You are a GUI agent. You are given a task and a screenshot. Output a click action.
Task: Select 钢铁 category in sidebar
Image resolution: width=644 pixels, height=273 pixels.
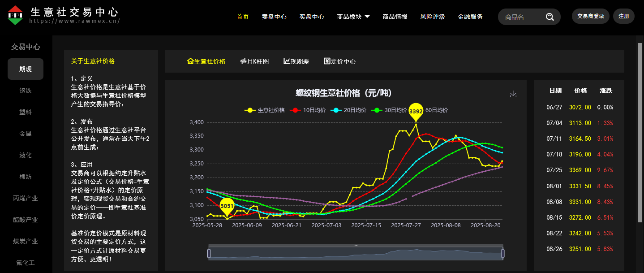(x=26, y=91)
